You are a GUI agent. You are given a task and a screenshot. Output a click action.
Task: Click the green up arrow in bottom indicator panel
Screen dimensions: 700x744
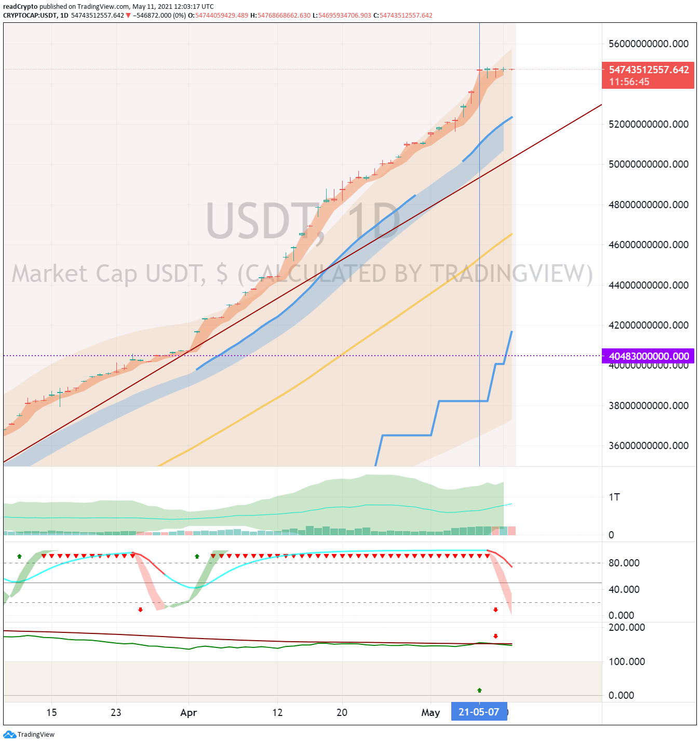(479, 690)
